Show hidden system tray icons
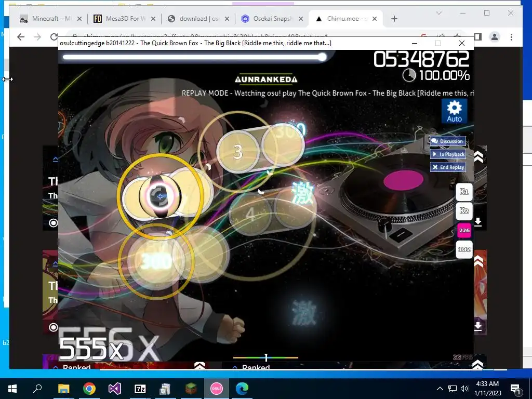 point(440,389)
